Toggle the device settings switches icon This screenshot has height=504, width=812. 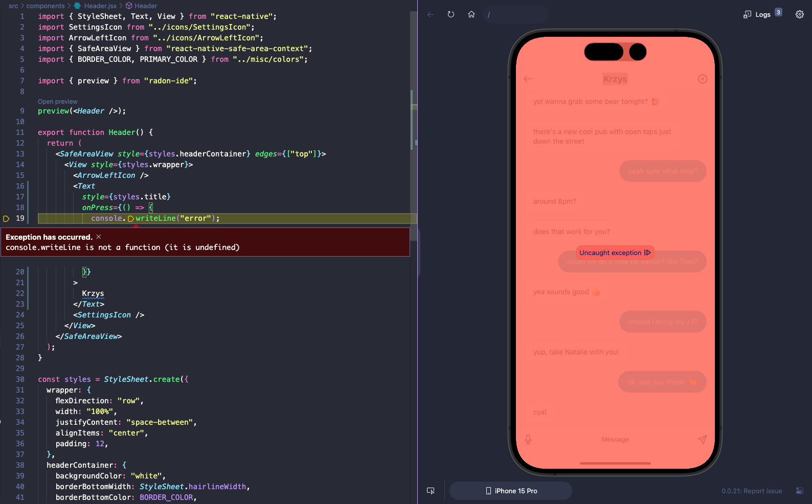[800, 491]
